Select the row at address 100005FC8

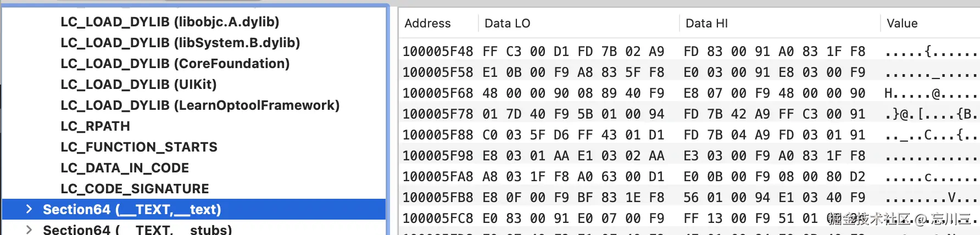click(x=689, y=219)
